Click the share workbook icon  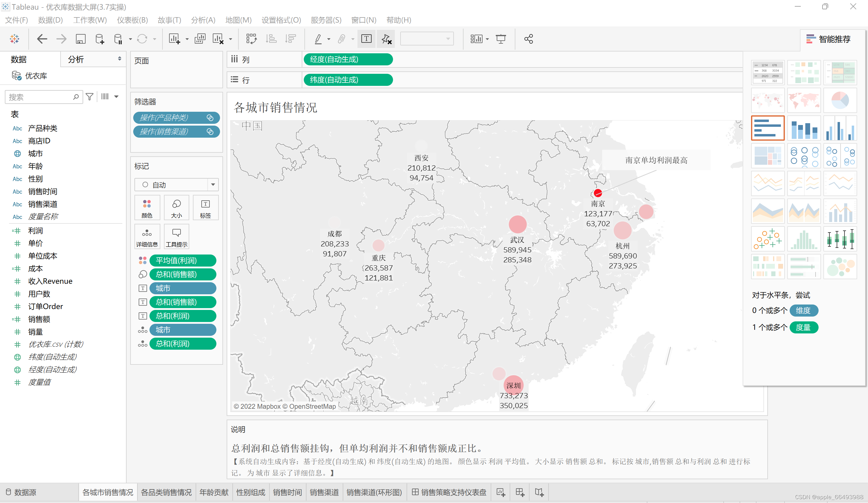point(528,39)
